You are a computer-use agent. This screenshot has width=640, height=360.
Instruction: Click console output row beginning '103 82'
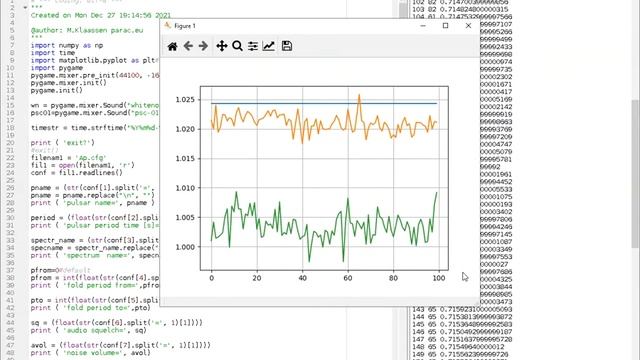pyautogui.click(x=460, y=9)
